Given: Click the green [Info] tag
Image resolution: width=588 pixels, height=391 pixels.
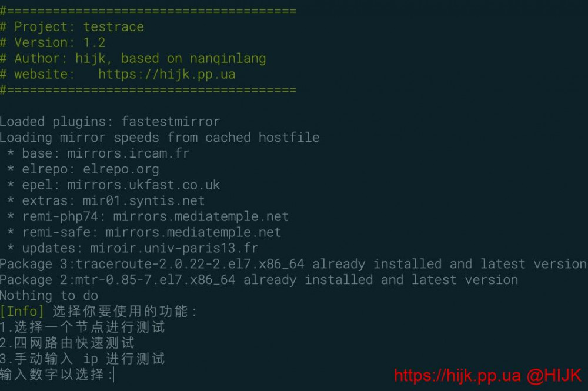Looking at the screenshot, I should (22, 311).
